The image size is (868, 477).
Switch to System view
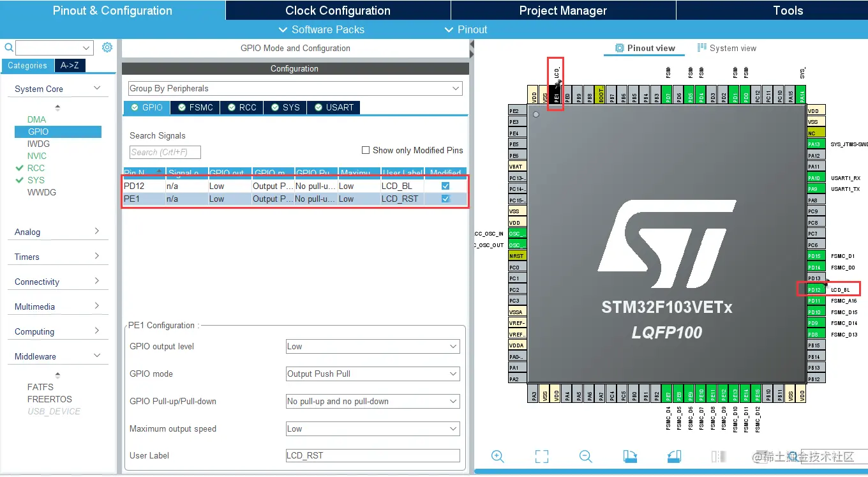point(727,48)
